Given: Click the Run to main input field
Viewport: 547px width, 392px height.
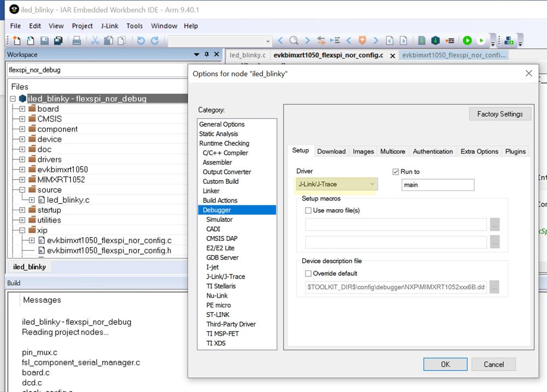Looking at the screenshot, I should (x=437, y=185).
